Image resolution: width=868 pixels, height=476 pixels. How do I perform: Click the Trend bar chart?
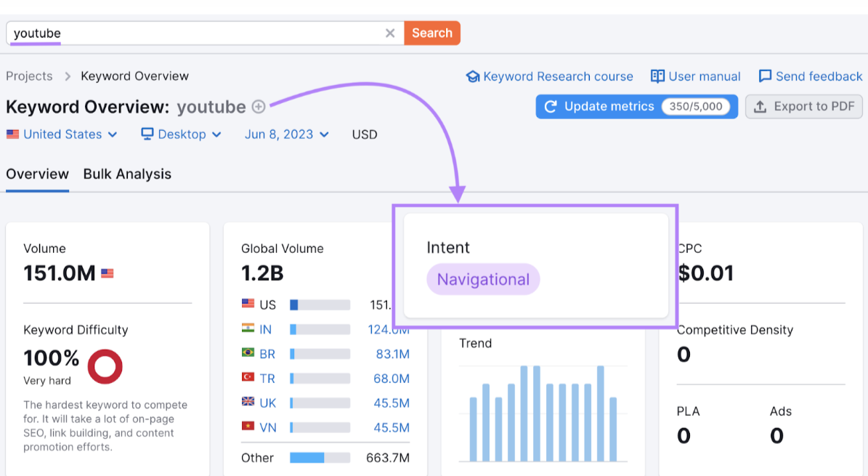(543, 413)
